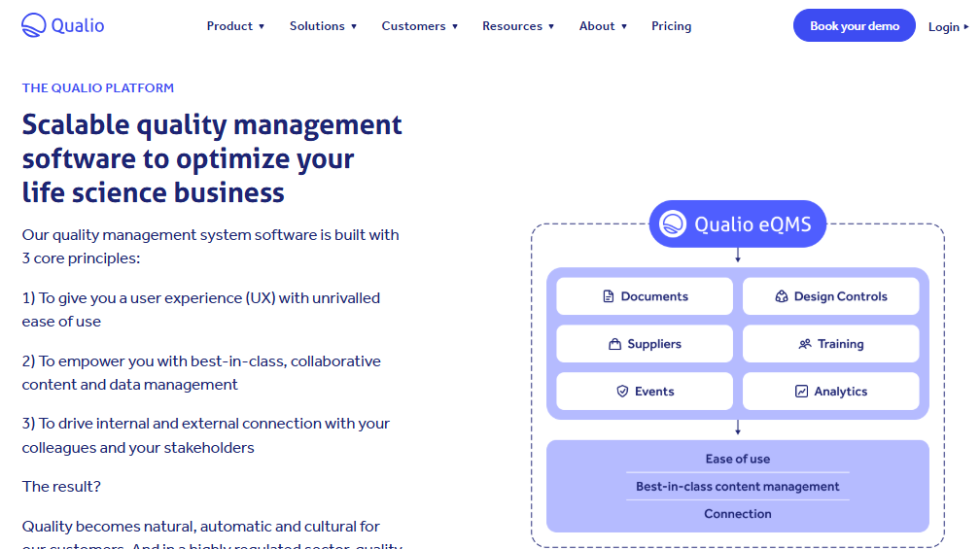This screenshot has width=980, height=549.
Task: Click the Events shield icon
Action: (x=622, y=391)
